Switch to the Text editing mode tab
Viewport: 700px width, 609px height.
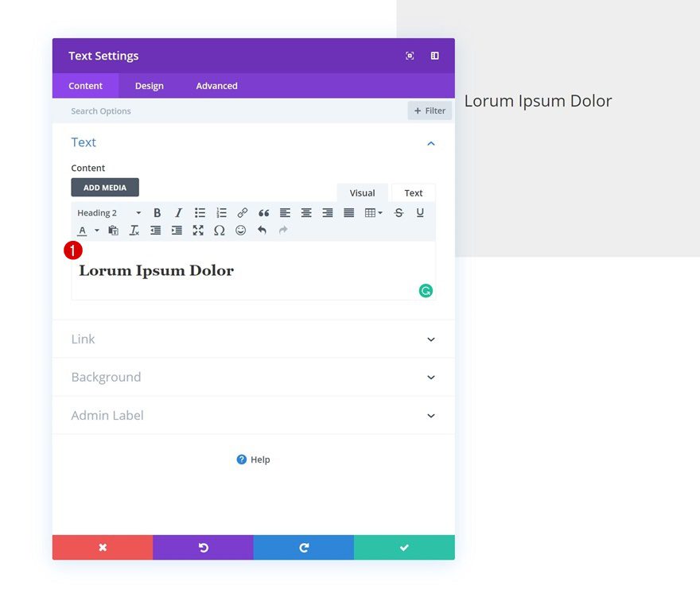(413, 192)
